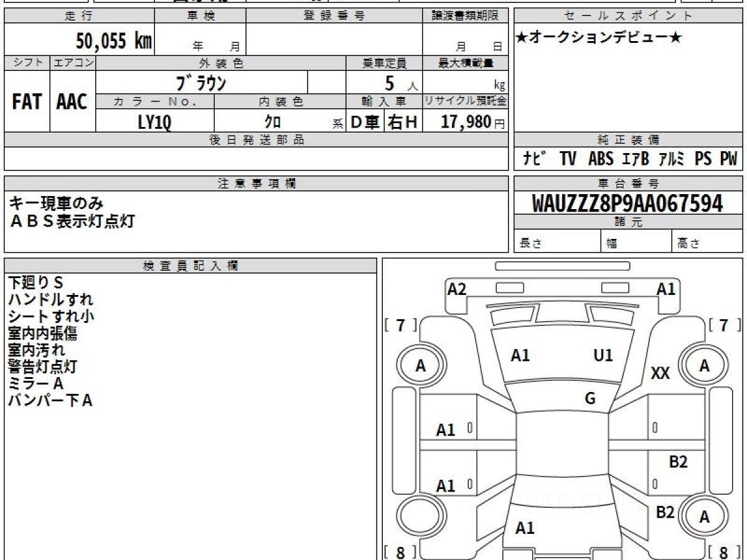Click the PS equipment entry

click(703, 159)
